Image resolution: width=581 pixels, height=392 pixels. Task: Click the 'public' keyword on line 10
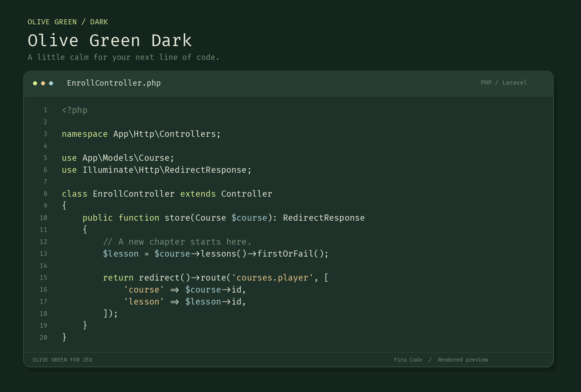pos(98,218)
